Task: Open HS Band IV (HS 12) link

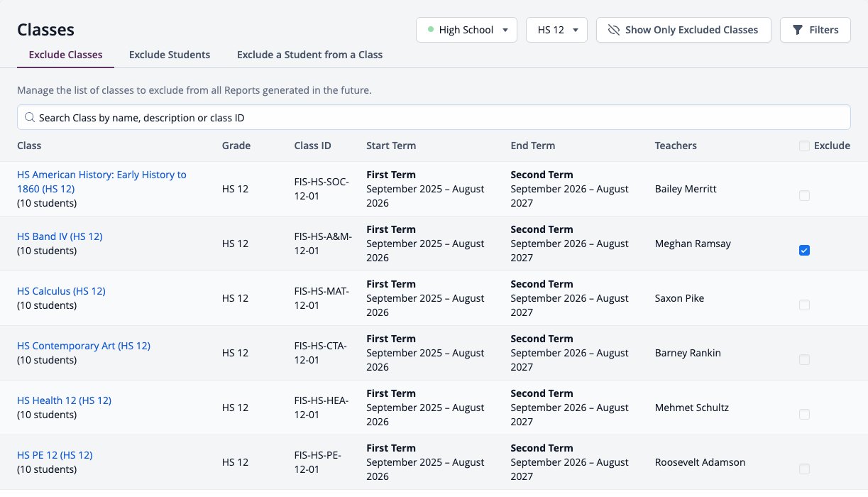Action: pos(60,236)
